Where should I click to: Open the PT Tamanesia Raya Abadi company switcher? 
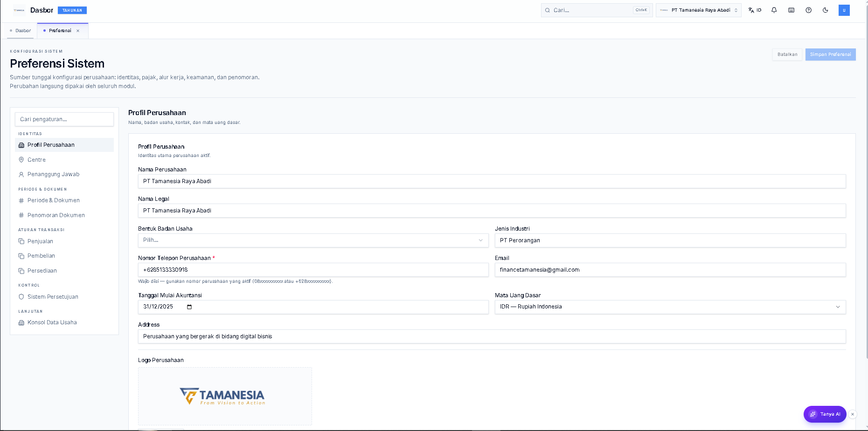click(698, 10)
